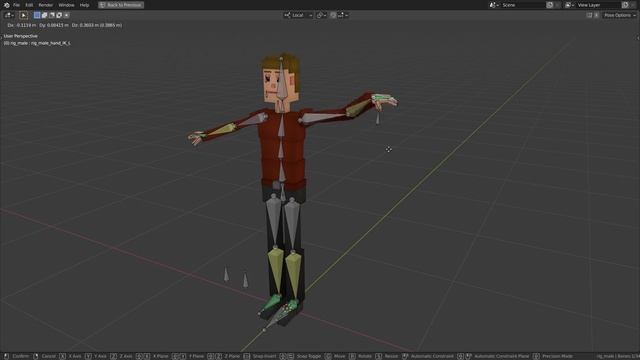Click the Confirm hint in status bar
Screen dimensions: 640x360
click(x=20, y=356)
